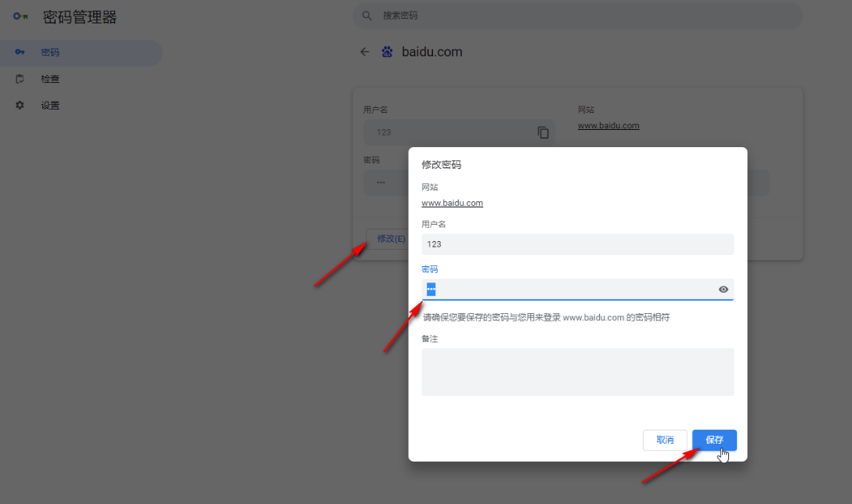Click the key icon beside 密码 in sidebar
The height and width of the screenshot is (504, 852).
click(20, 52)
